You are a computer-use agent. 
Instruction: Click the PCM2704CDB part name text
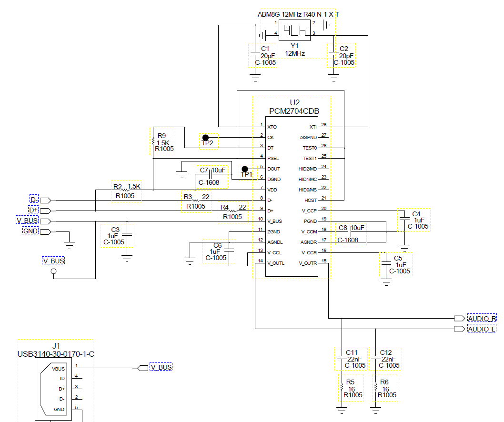coord(294,111)
